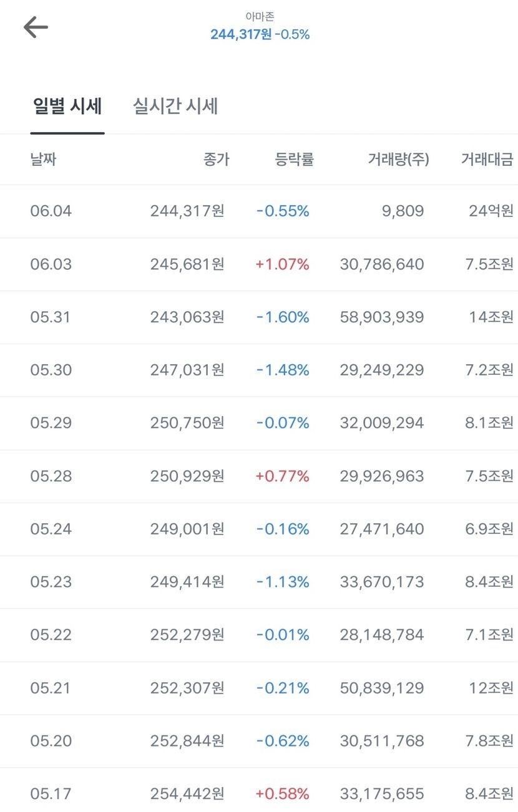Image resolution: width=518 pixels, height=812 pixels.
Task: Switch to the 일별 시세 tab
Action: coord(67,107)
